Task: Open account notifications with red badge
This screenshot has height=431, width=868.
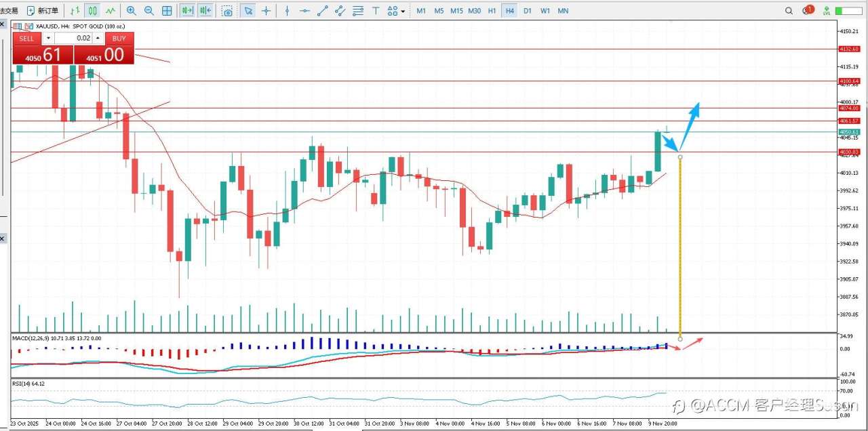Action: click(x=808, y=10)
